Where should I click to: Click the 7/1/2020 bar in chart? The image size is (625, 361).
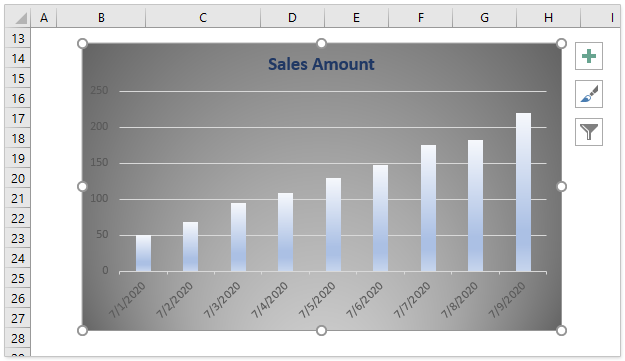coord(143,253)
